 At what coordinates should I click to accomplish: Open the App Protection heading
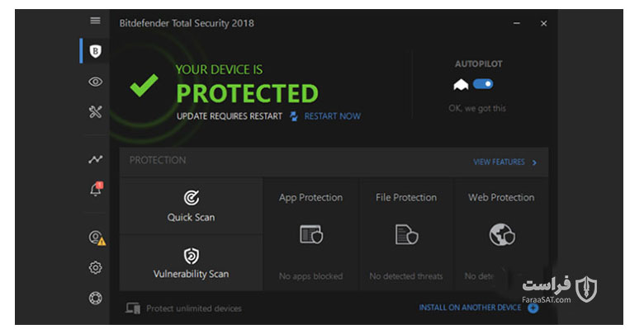click(x=311, y=198)
